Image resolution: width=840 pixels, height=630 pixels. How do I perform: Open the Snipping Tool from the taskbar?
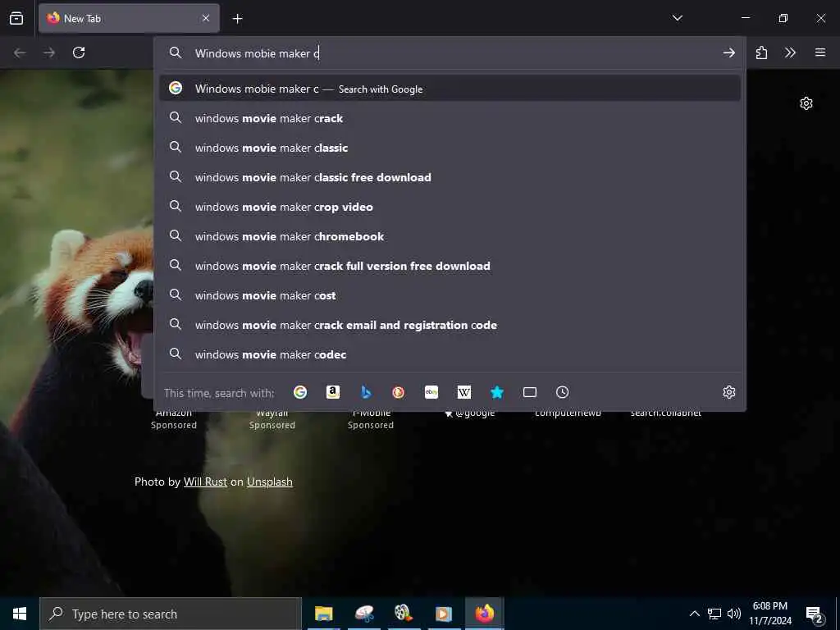[x=364, y=614]
